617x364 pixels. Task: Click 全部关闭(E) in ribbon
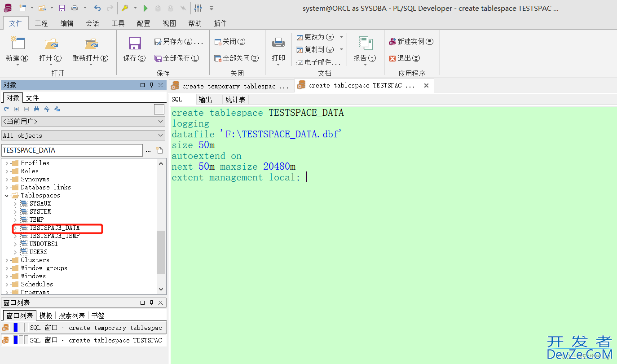[x=237, y=58]
